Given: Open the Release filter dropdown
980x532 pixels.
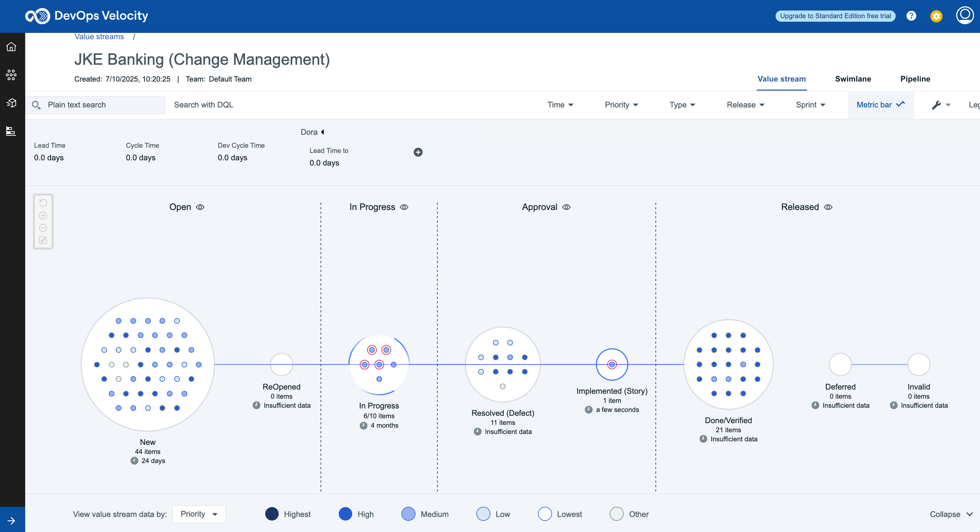Looking at the screenshot, I should (x=745, y=105).
